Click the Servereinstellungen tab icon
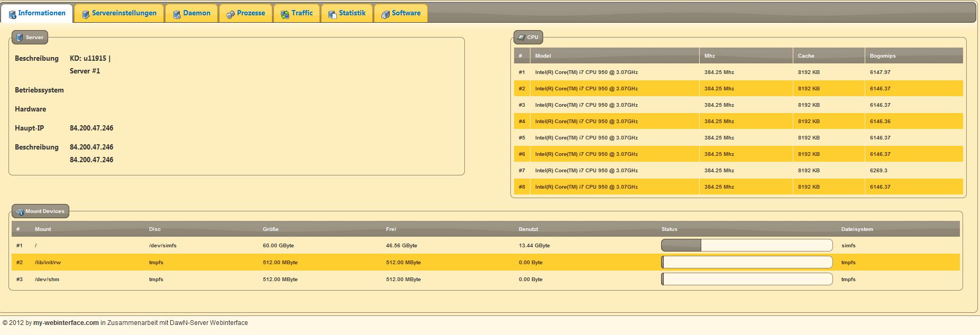Viewport: 980px width, 335px height. click(x=85, y=14)
